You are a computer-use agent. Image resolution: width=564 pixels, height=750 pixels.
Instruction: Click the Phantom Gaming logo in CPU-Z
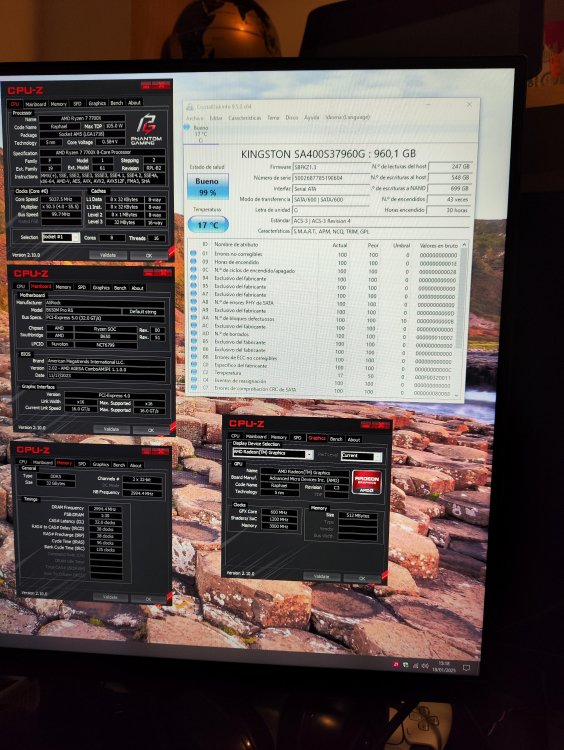(146, 130)
